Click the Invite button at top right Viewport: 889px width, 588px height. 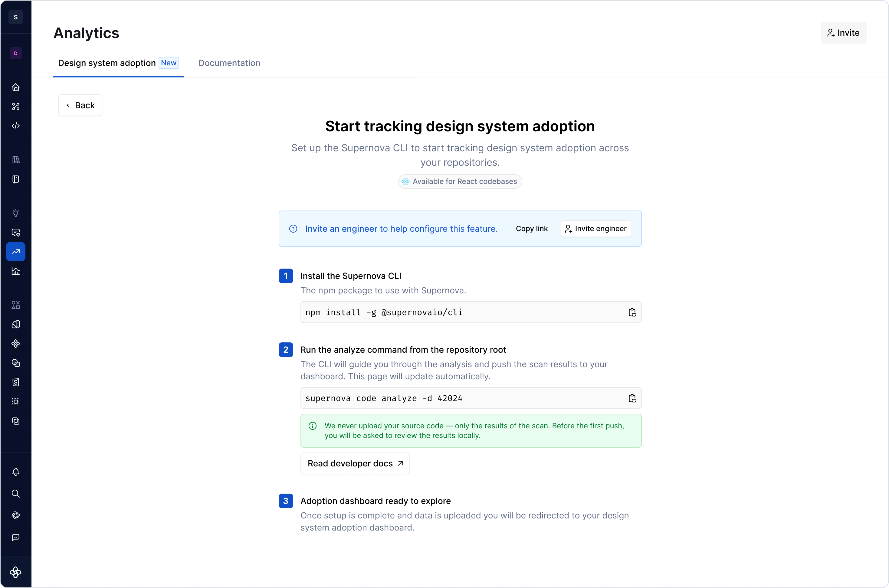[843, 33]
